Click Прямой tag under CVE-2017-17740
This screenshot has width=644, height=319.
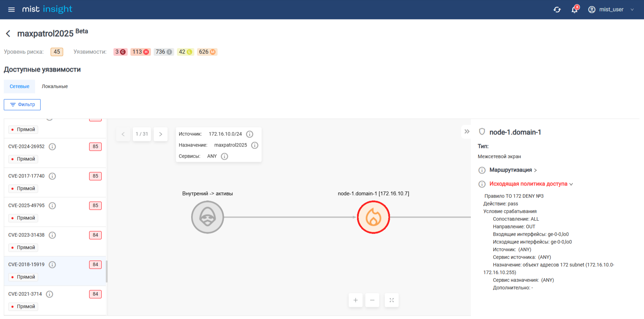pyautogui.click(x=23, y=188)
